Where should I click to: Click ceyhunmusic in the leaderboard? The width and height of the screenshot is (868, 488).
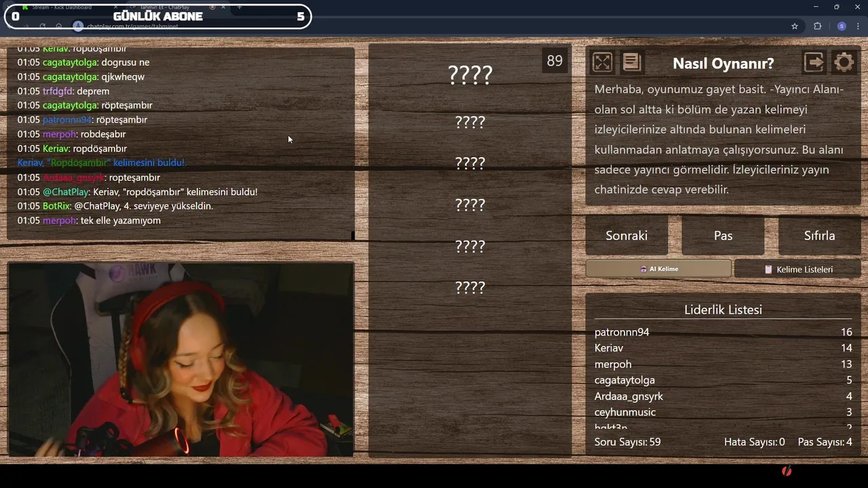pyautogui.click(x=625, y=412)
